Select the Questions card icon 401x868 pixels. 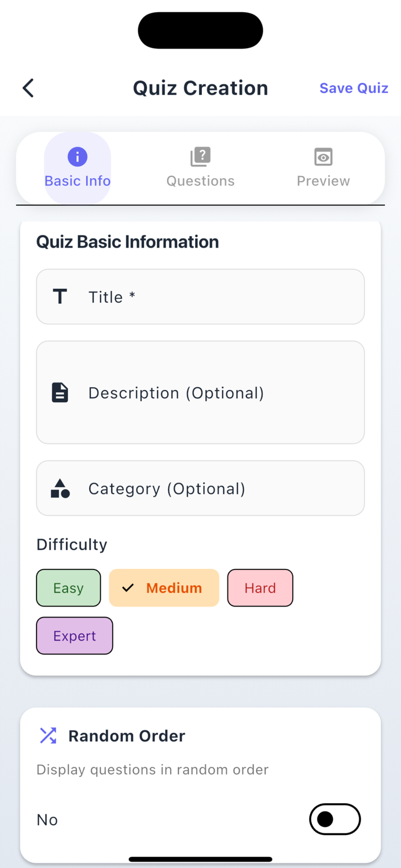pyautogui.click(x=200, y=156)
